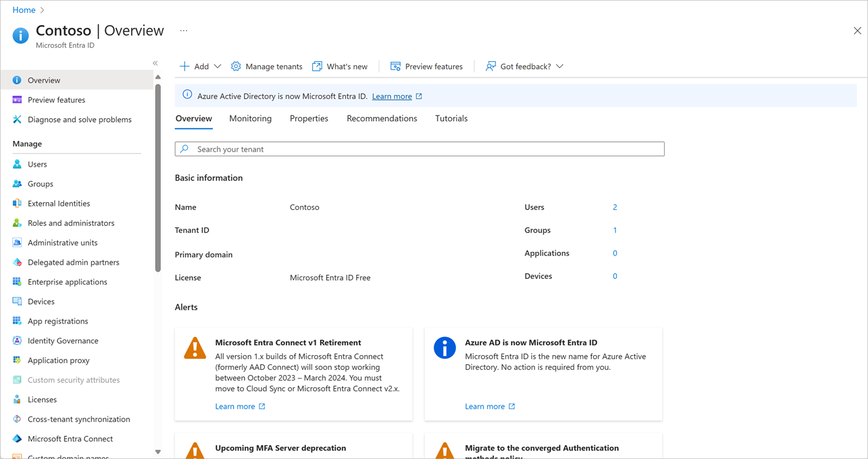Click the Home breadcrumb chevron

click(x=43, y=10)
